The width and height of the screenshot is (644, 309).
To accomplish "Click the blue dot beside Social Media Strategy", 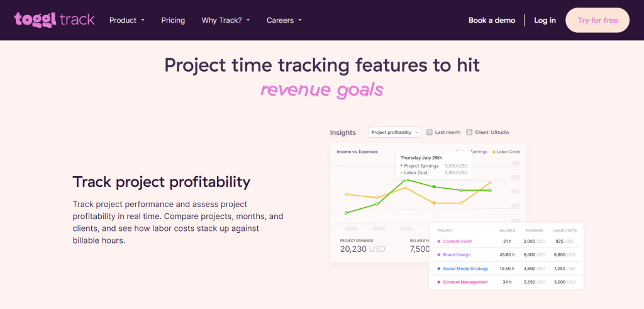I will (x=438, y=268).
